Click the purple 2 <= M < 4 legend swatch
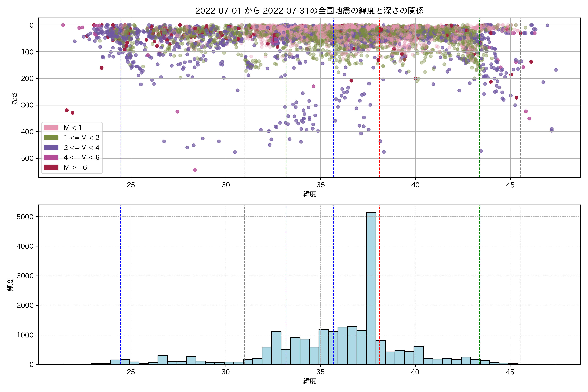The height and width of the screenshot is (392, 588). (51, 147)
